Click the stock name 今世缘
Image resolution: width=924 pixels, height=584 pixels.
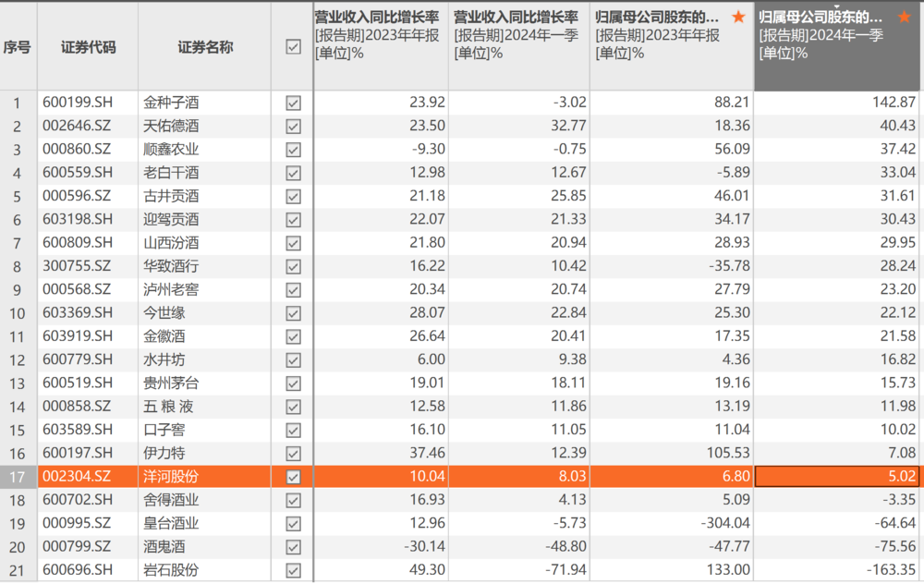(164, 313)
